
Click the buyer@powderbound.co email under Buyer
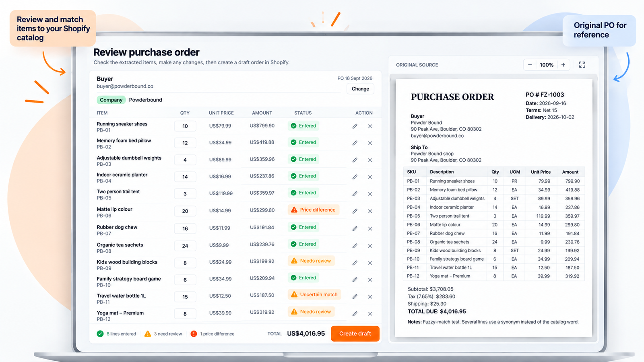(125, 86)
